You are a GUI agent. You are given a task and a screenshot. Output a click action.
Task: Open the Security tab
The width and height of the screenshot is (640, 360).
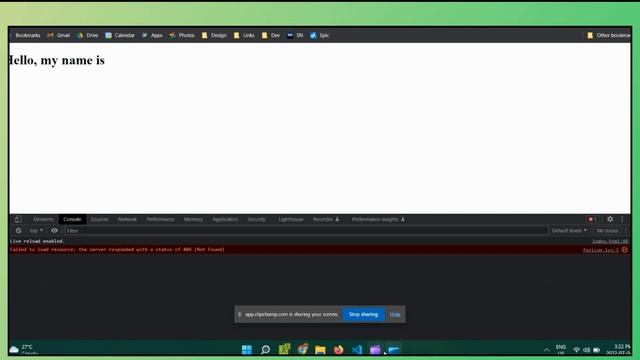coord(256,219)
